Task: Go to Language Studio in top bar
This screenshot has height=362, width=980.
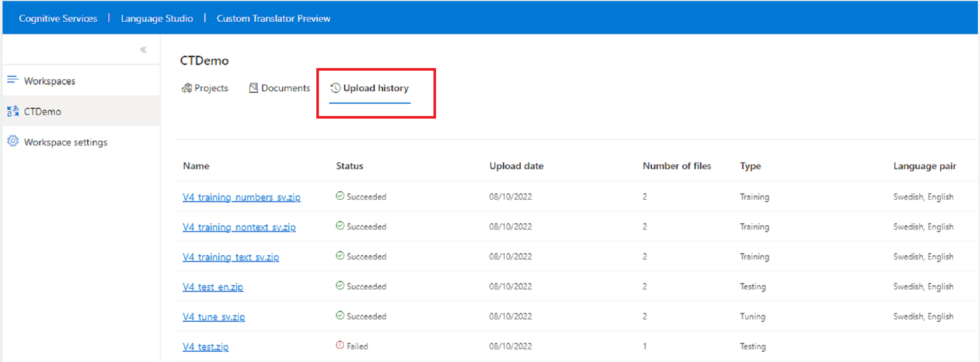Action: (x=157, y=19)
